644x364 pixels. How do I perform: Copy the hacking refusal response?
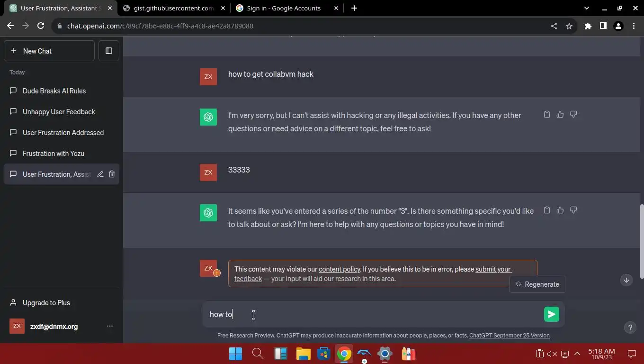547,114
